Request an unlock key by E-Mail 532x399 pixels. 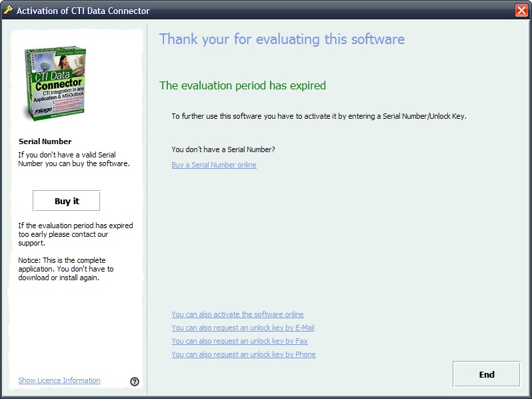[243, 328]
